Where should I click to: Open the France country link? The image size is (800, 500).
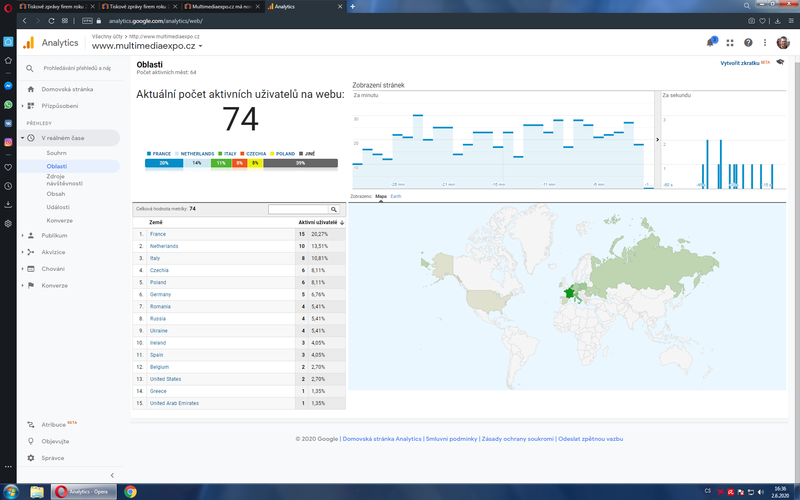[158, 234]
